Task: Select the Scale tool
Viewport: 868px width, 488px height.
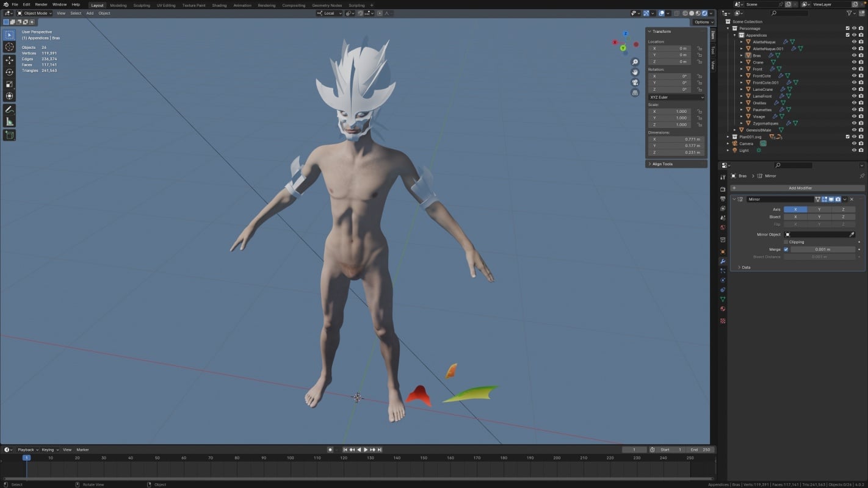Action: (x=9, y=84)
